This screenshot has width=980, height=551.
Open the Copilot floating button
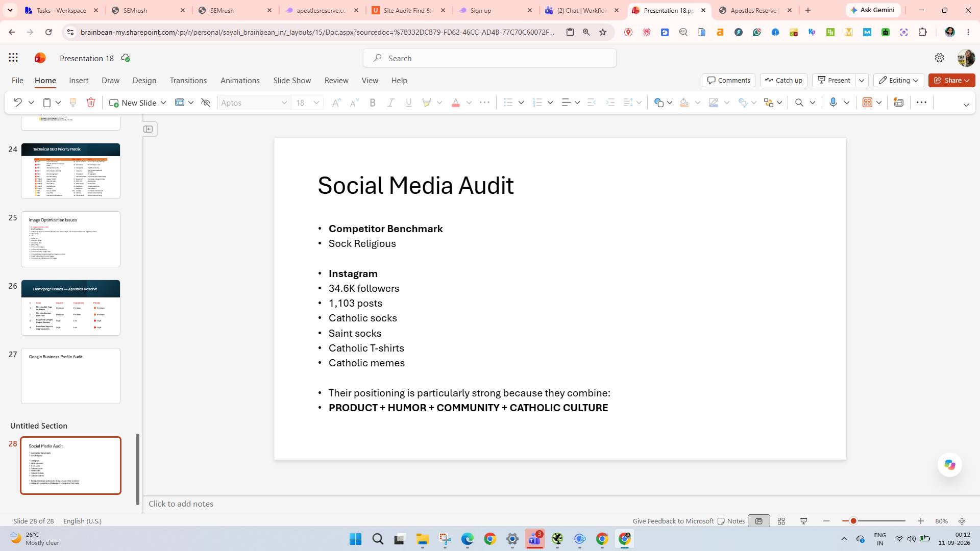click(949, 465)
